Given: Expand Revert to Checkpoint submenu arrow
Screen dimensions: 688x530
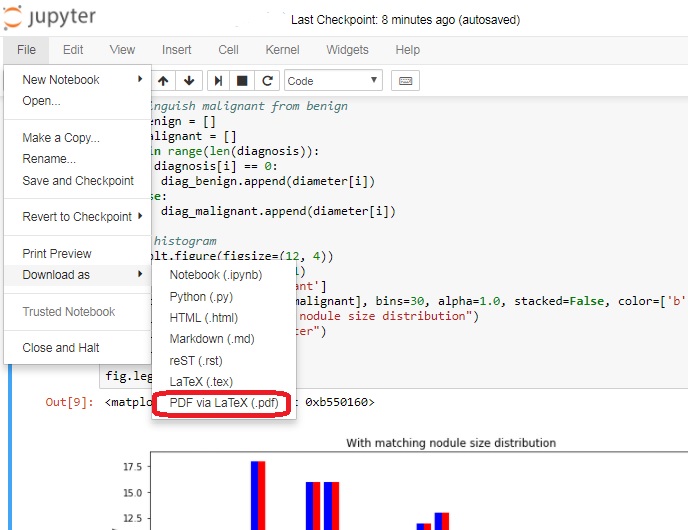Looking at the screenshot, I should coord(140,216).
